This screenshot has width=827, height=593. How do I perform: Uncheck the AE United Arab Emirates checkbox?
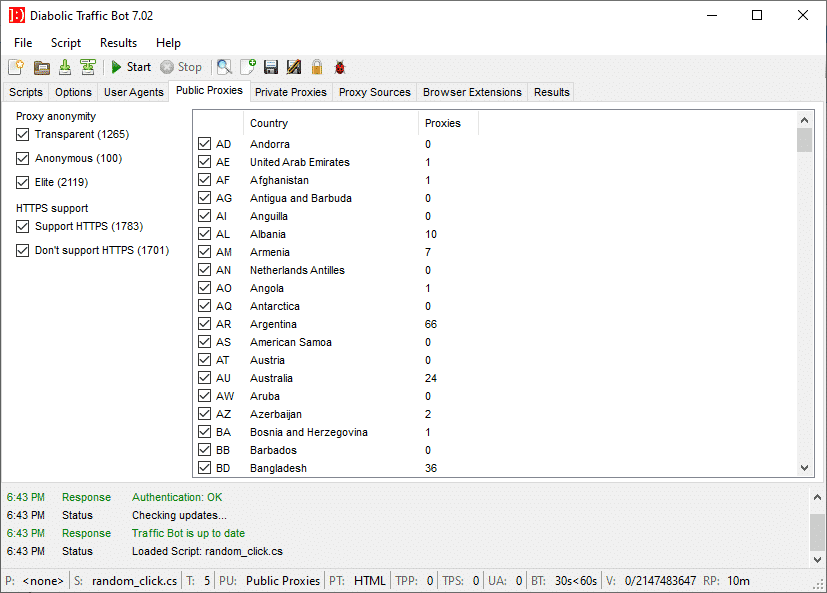coord(205,161)
